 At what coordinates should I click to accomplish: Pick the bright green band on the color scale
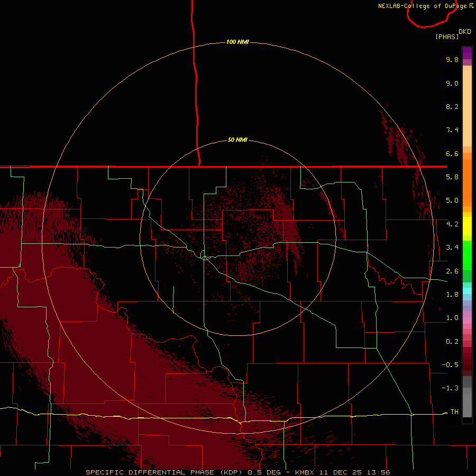coord(467,255)
